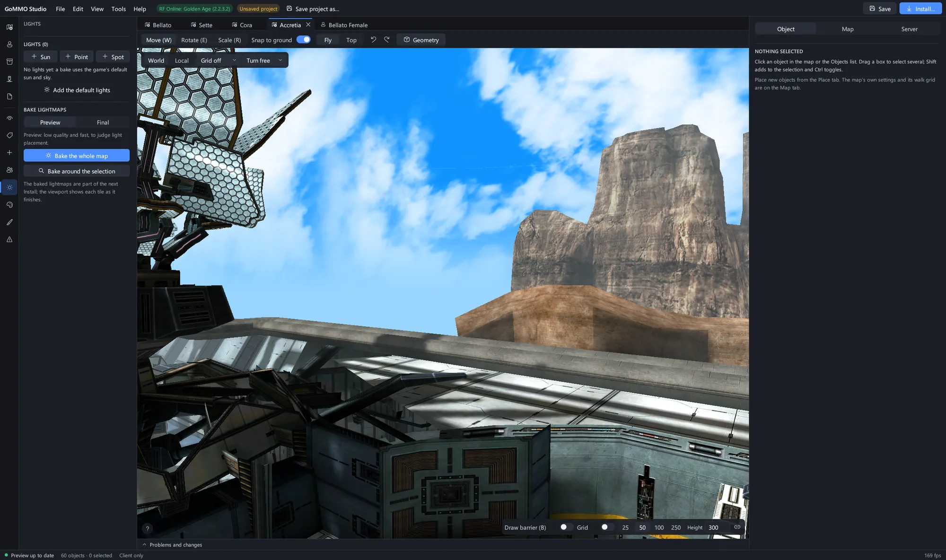Open the File menu
946x560 pixels.
pos(60,9)
